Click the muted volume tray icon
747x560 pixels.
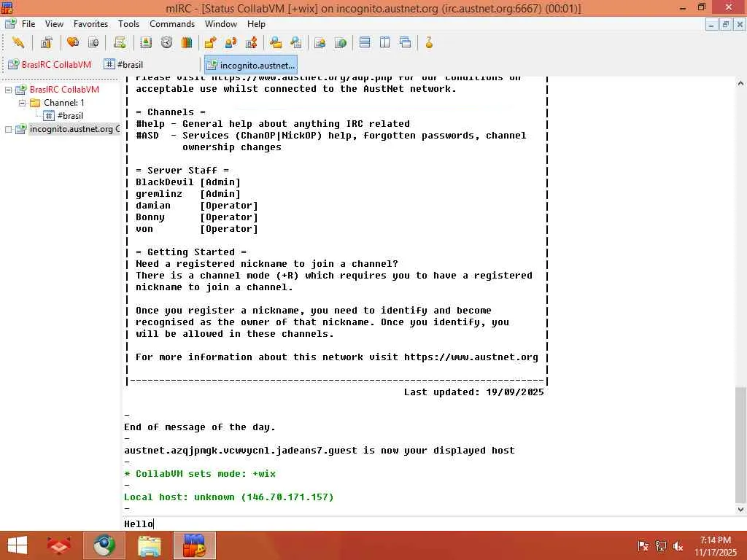(678, 546)
